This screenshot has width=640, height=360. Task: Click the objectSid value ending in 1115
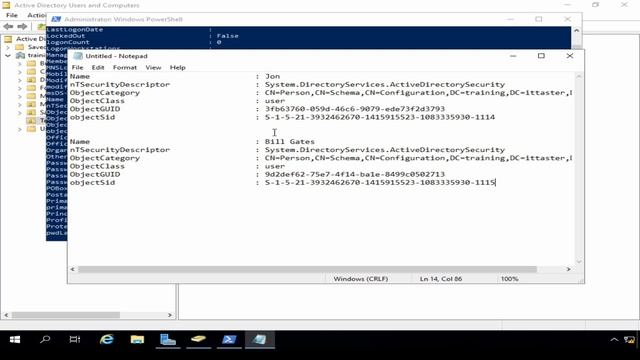[x=380, y=182]
